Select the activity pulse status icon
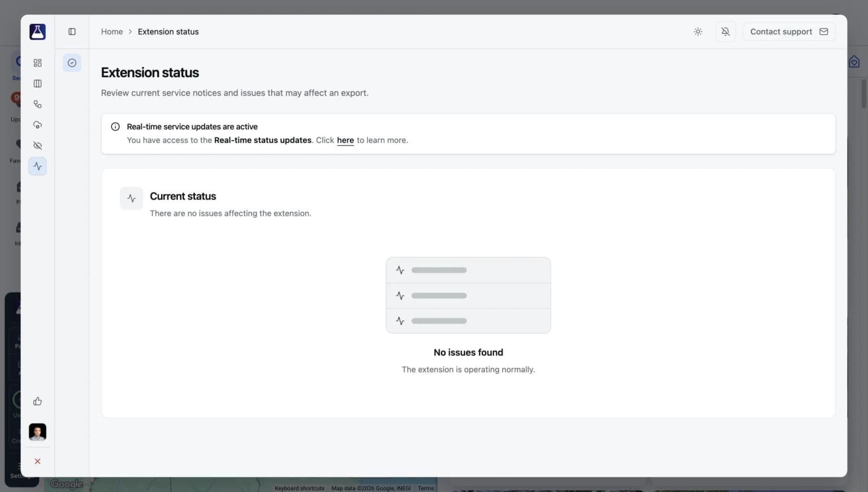The height and width of the screenshot is (492, 868). [37, 166]
